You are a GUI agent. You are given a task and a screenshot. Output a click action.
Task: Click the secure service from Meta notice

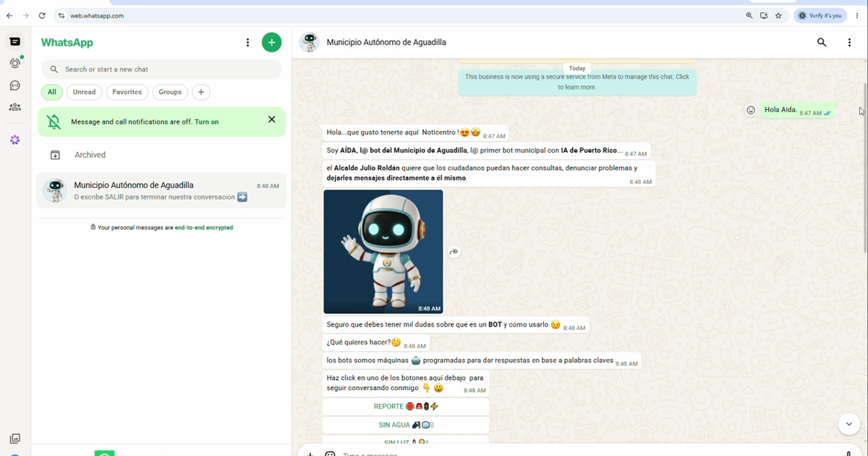coord(577,81)
